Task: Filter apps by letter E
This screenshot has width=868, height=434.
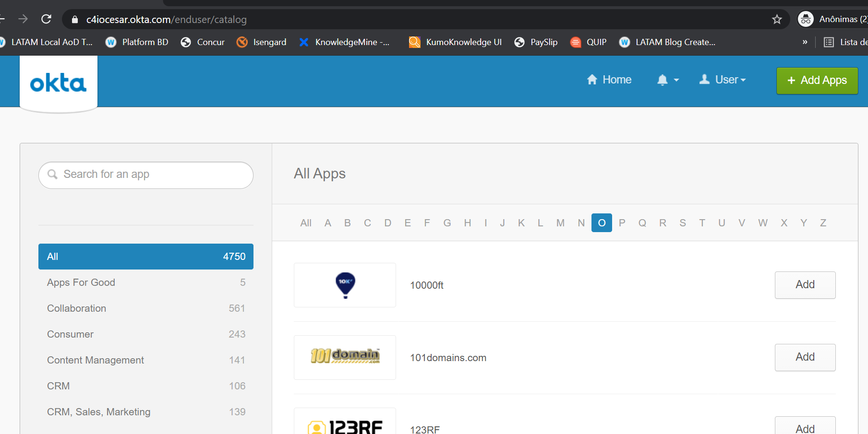Action: [408, 223]
